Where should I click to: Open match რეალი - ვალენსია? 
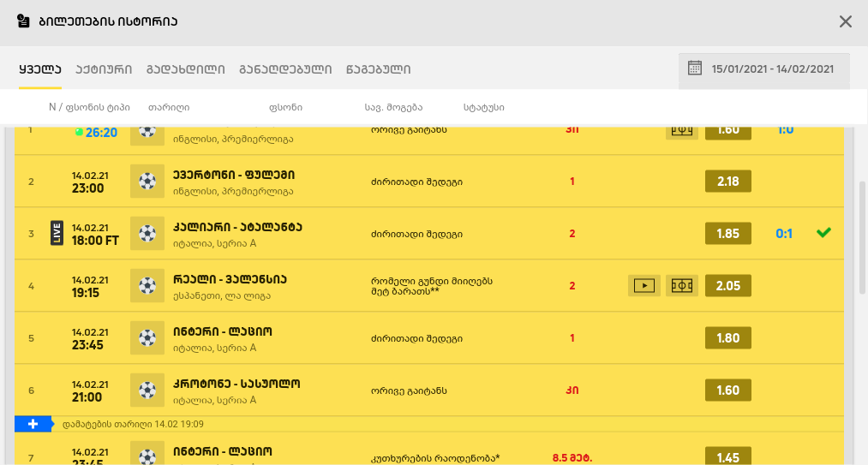point(230,279)
